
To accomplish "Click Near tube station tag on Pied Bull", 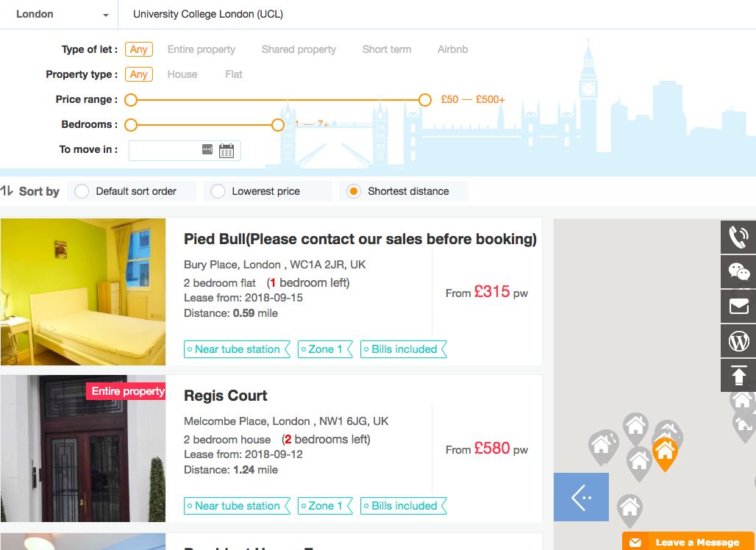I will [237, 349].
